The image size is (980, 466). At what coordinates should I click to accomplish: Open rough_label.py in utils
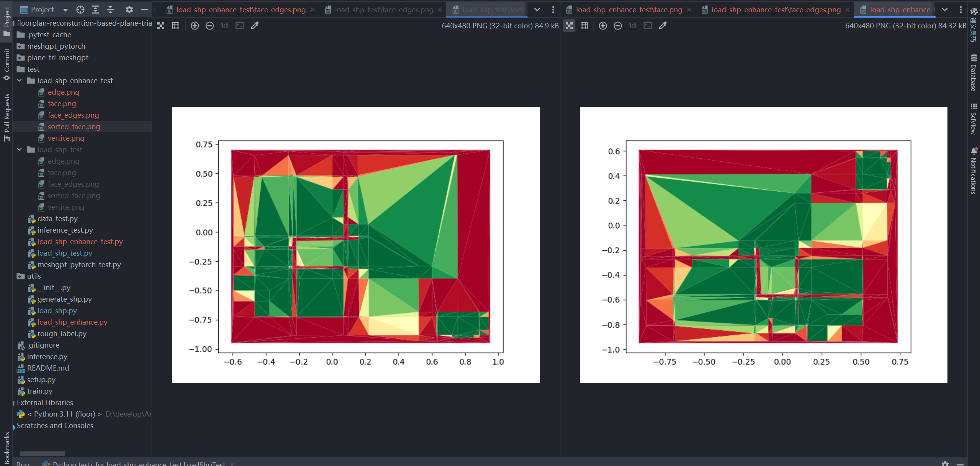pos(62,333)
